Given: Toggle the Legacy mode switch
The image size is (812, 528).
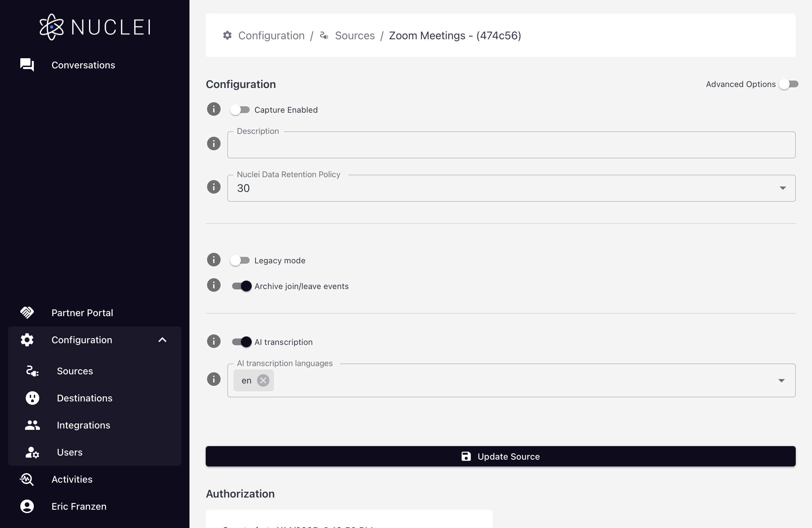Looking at the screenshot, I should (x=240, y=260).
